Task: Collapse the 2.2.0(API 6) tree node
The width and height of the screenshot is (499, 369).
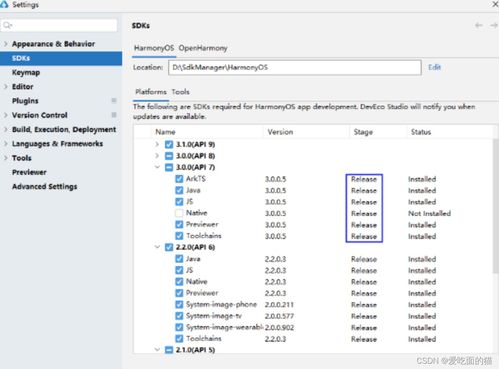Action: 157,247
